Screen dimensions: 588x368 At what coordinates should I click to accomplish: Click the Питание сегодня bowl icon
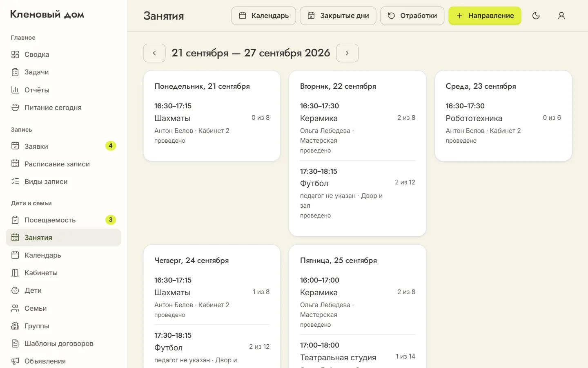(15, 108)
